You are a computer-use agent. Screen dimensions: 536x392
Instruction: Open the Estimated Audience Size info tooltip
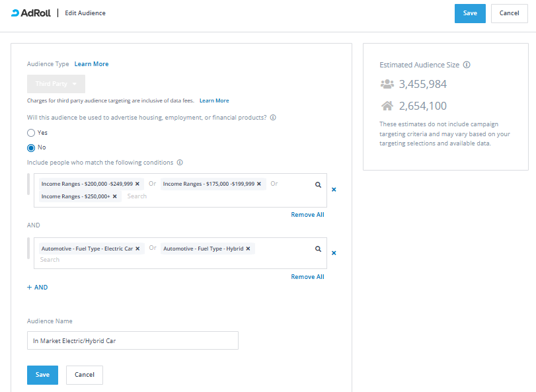[x=467, y=65]
